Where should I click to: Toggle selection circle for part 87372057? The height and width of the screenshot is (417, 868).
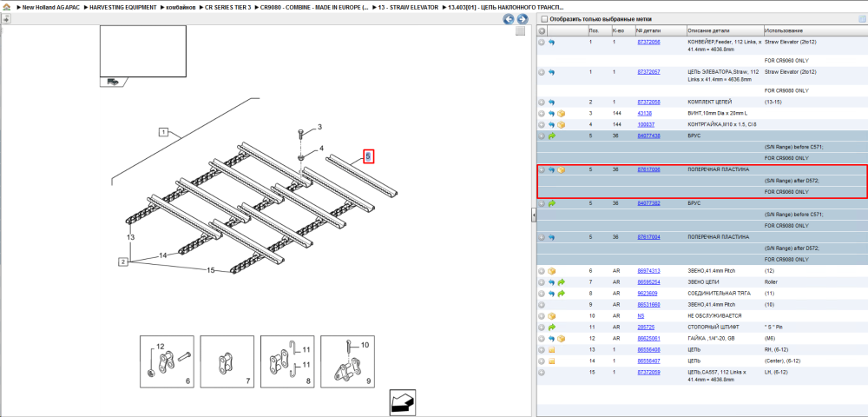coord(542,72)
